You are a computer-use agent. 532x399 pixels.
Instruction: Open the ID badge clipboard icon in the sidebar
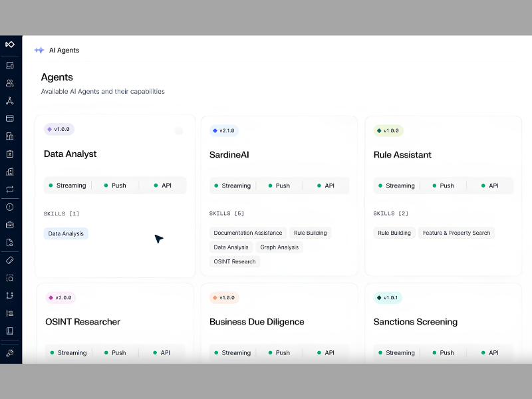(10, 154)
